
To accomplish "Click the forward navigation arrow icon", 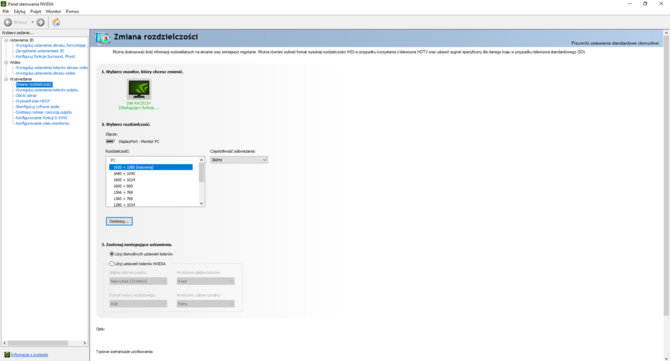I will [41, 22].
